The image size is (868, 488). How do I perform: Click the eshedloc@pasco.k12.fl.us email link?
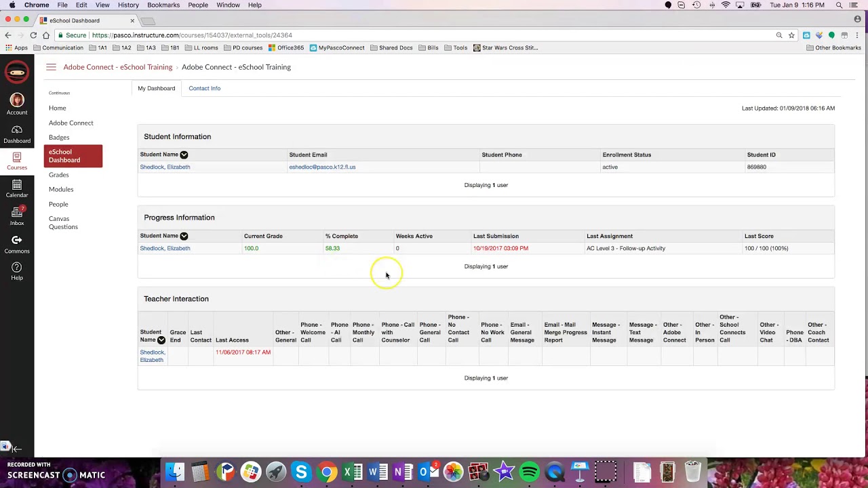[x=322, y=167]
